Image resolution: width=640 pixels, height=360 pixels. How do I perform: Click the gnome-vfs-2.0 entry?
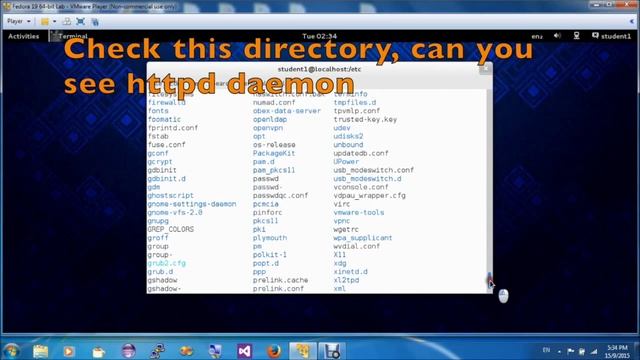(x=175, y=213)
